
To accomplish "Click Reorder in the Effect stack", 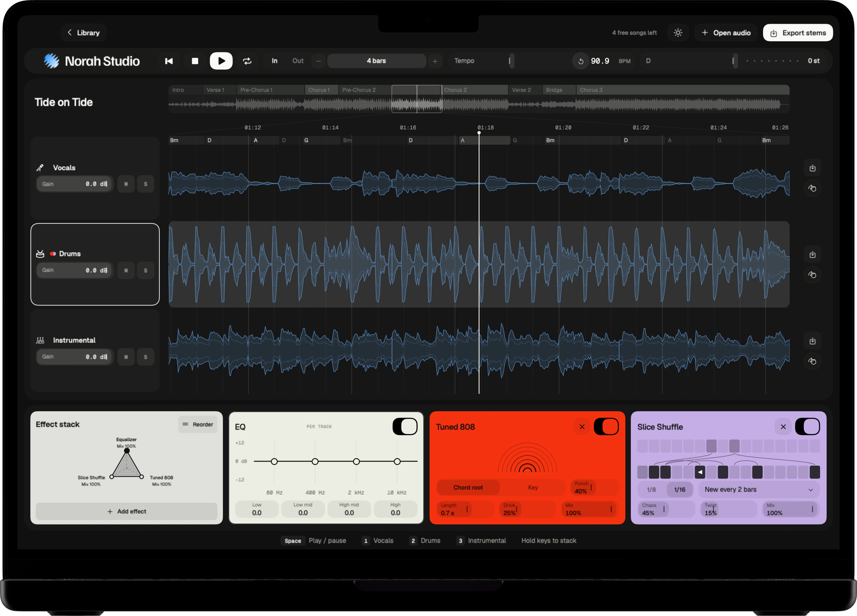I will point(198,424).
